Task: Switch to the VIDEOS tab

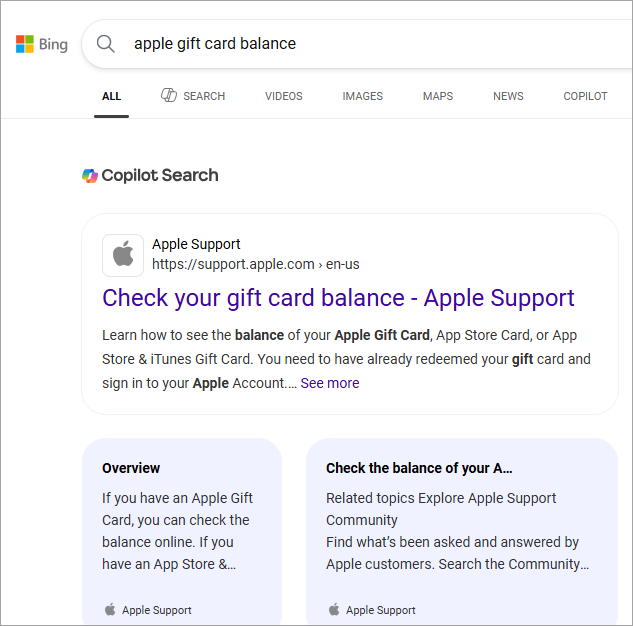Action: (x=283, y=97)
